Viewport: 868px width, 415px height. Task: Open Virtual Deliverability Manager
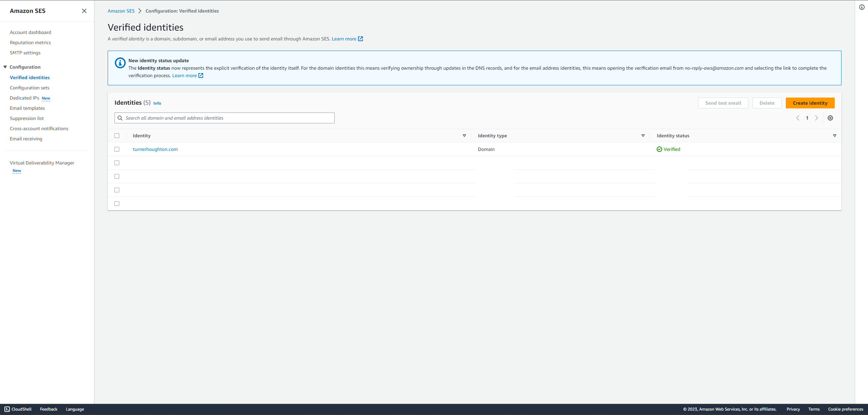click(42, 163)
